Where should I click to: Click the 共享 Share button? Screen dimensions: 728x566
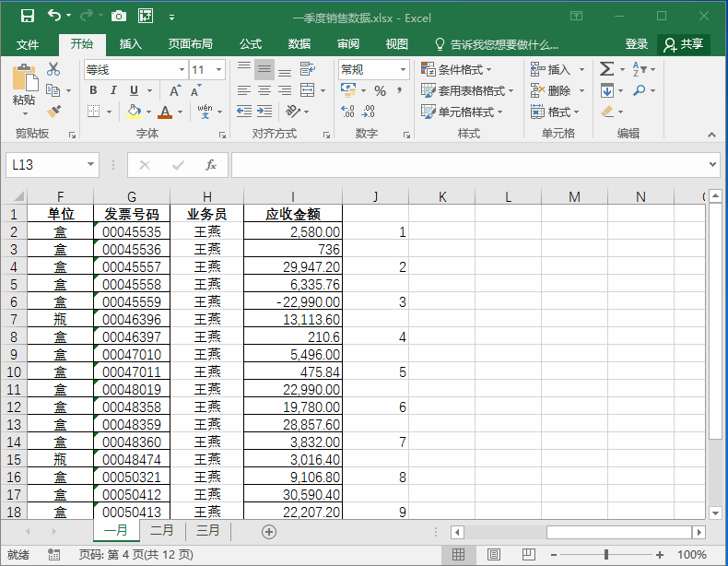(684, 44)
